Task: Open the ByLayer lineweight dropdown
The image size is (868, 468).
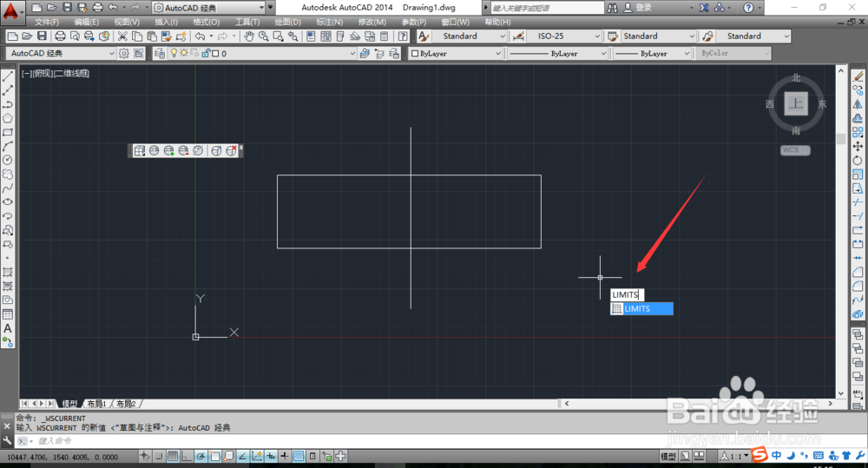Action: coord(653,53)
